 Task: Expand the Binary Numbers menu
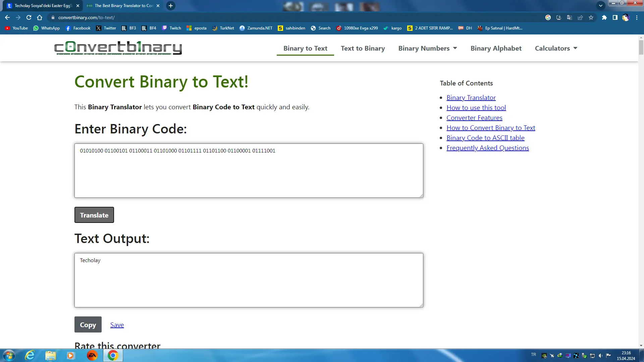click(428, 48)
